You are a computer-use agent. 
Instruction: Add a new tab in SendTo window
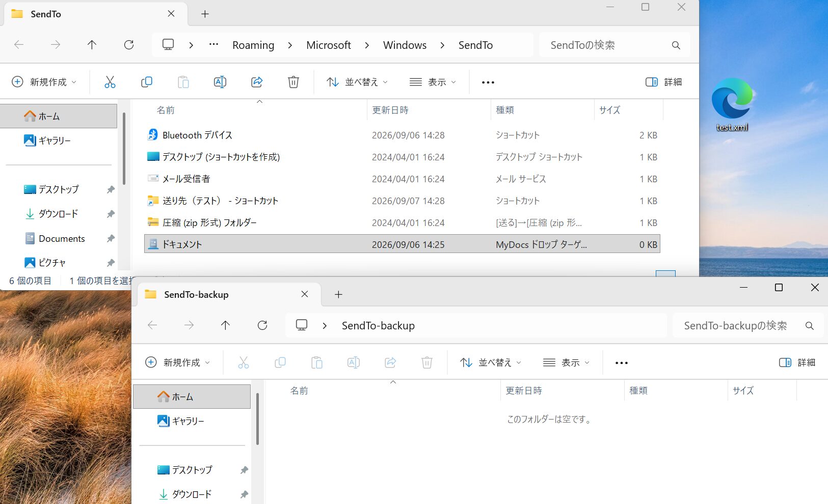205,14
